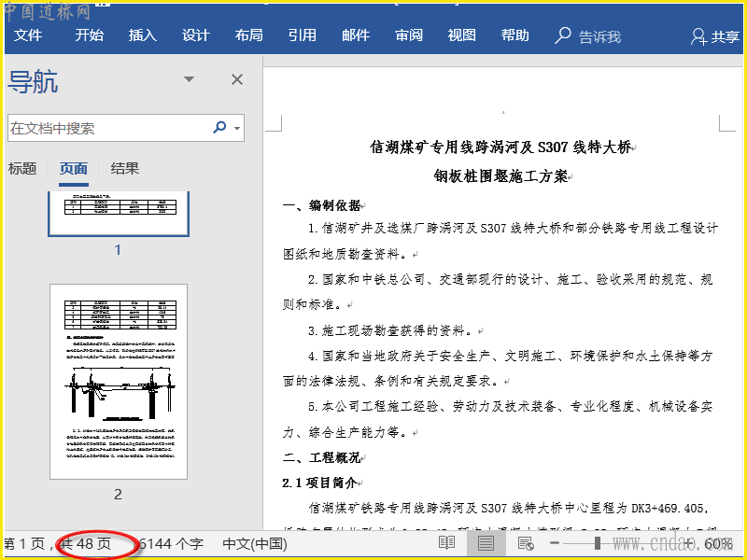
Task: Switch to Print Layout view icon
Action: click(x=486, y=543)
